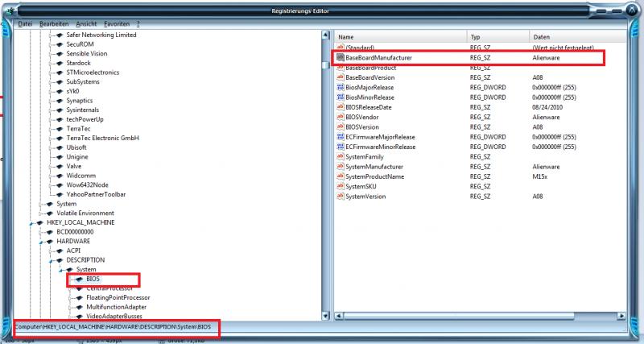Click the ECFirmwareMinorRelease DWORD icon
The height and width of the screenshot is (344, 644).
pyautogui.click(x=340, y=147)
